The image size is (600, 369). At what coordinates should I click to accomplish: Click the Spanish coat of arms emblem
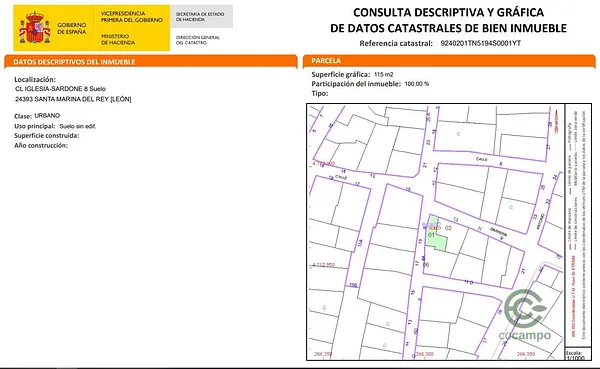(x=35, y=28)
